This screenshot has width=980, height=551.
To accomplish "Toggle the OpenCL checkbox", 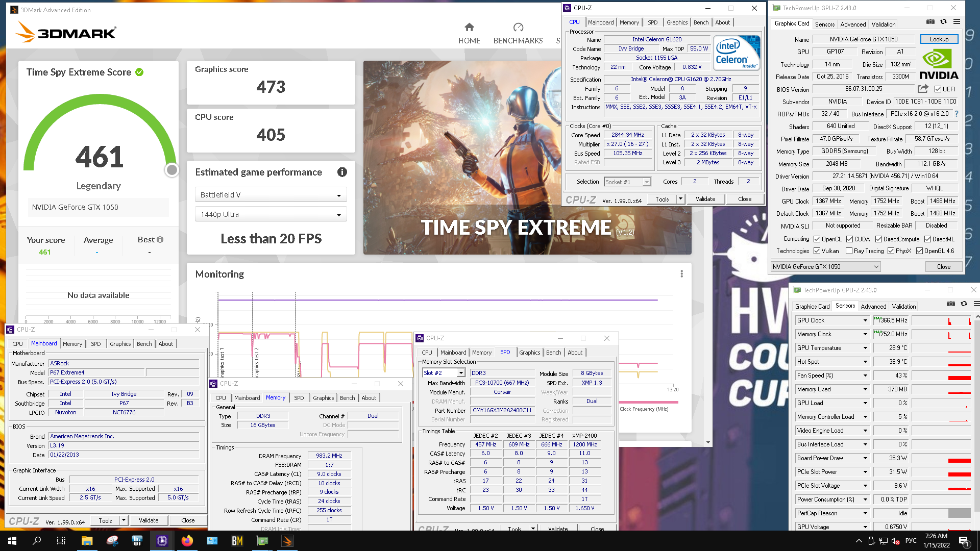I will click(x=817, y=239).
